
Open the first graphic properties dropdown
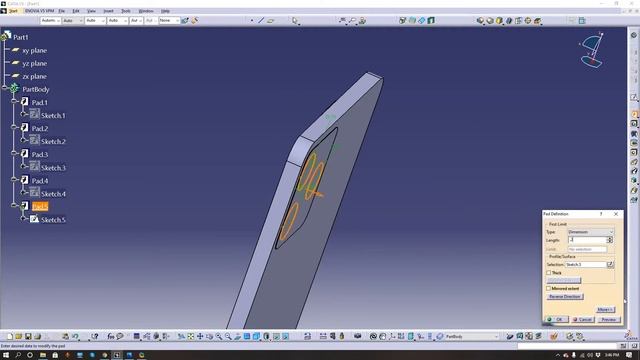click(50, 20)
